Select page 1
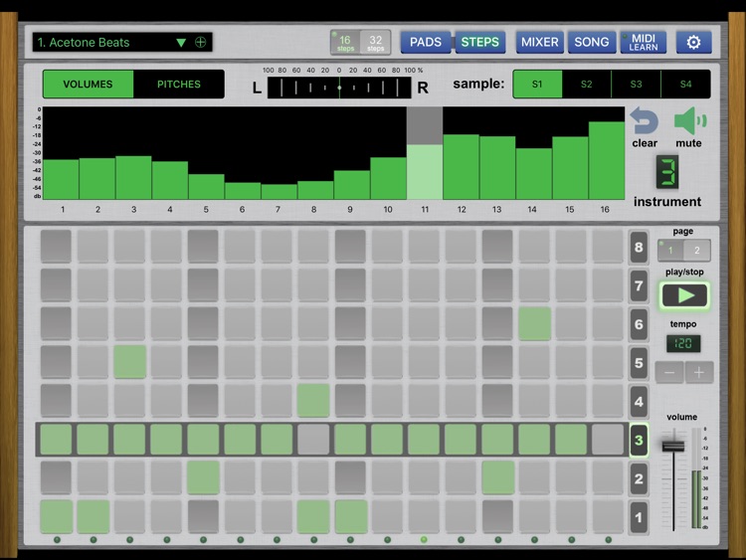The width and height of the screenshot is (746, 560). 670,251
